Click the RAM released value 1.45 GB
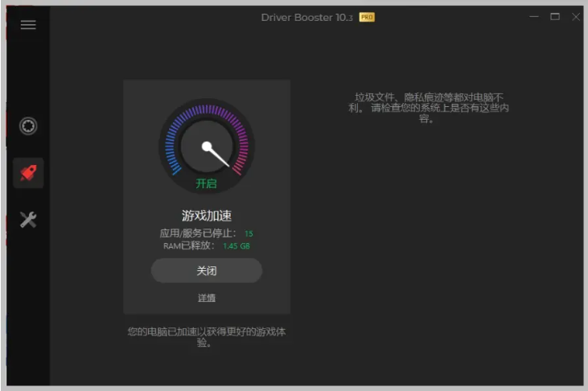 236,246
